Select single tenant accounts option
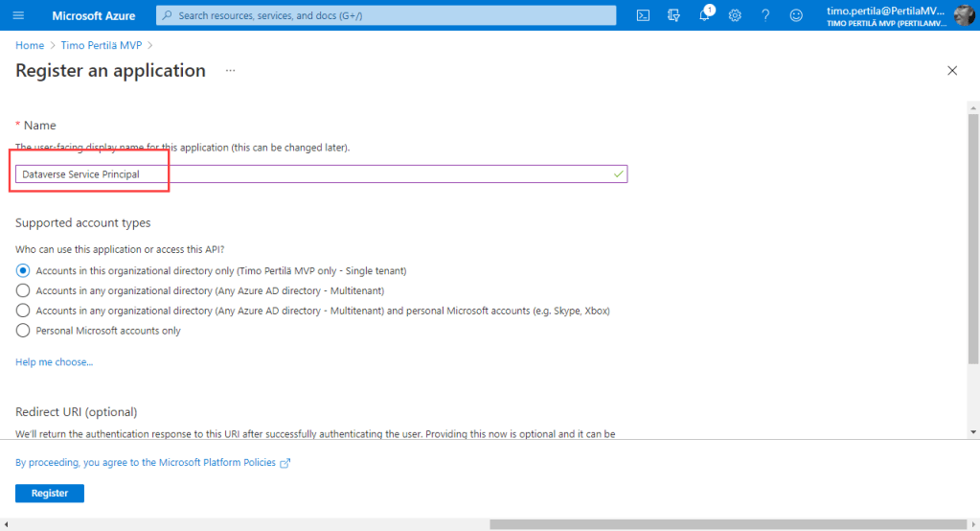 tap(23, 270)
